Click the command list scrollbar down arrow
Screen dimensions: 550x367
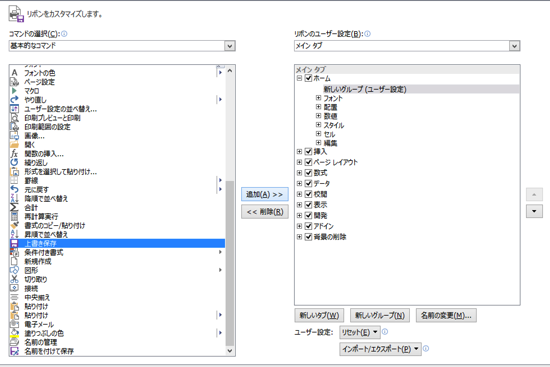tap(230, 351)
